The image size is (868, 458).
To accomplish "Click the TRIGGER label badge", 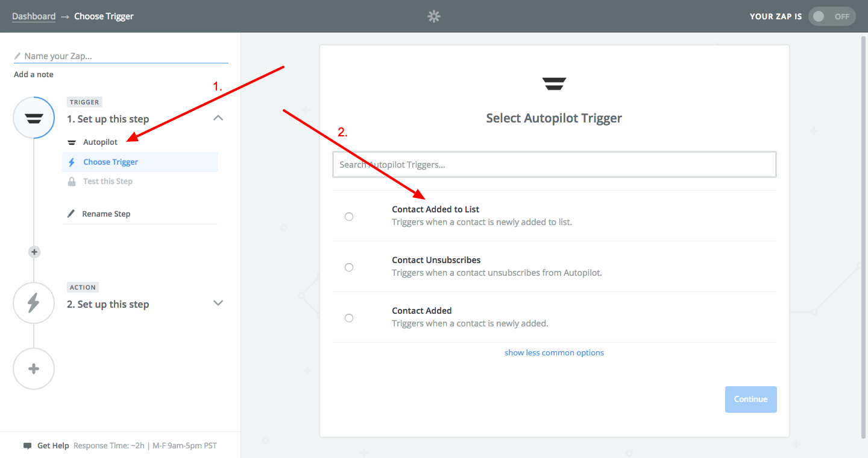I will pyautogui.click(x=84, y=102).
